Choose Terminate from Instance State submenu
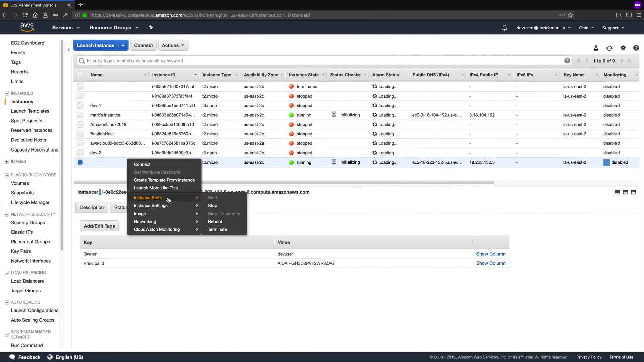The image size is (644, 362). tap(217, 229)
